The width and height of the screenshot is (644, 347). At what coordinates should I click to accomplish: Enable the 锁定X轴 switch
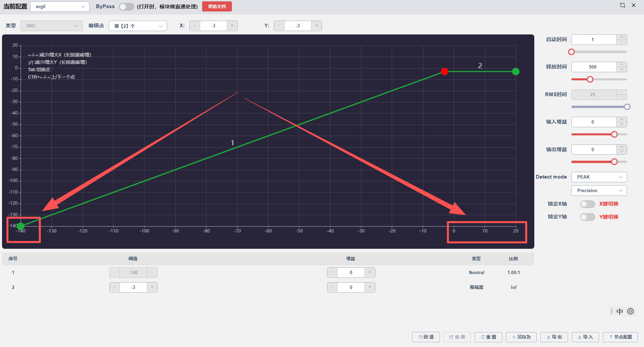click(x=587, y=204)
